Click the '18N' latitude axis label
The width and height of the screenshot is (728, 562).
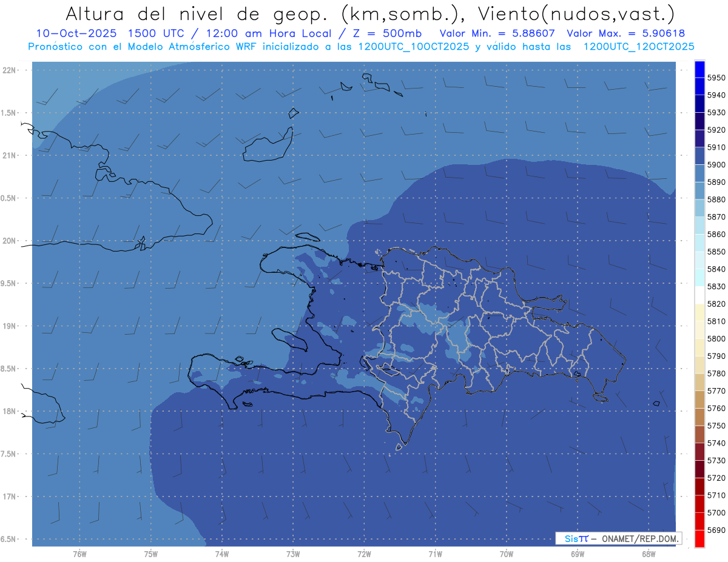tap(8, 411)
